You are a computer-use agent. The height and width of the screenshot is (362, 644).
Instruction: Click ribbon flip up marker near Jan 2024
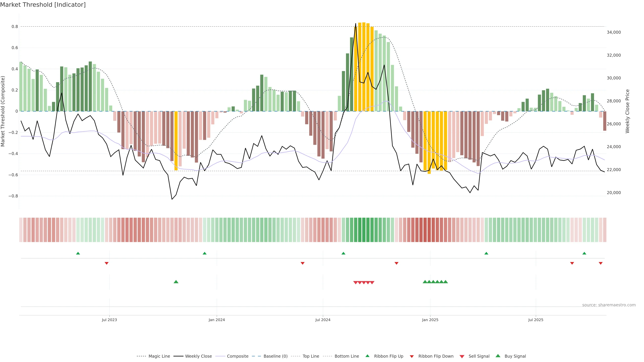tap(204, 253)
